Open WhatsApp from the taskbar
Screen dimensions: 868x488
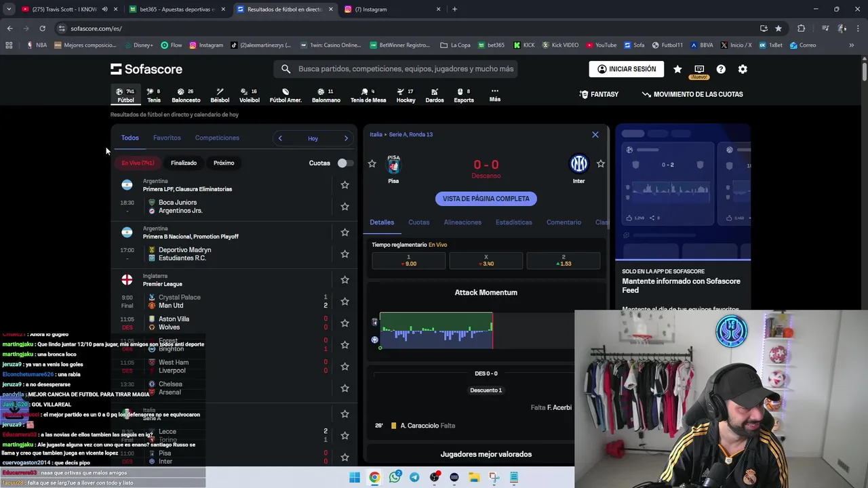(x=395, y=477)
